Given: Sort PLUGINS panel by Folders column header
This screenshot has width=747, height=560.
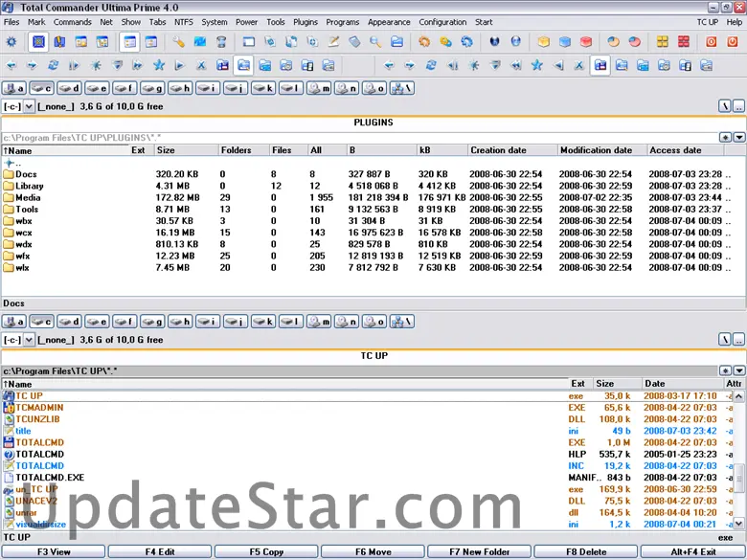Looking at the screenshot, I should (244, 150).
